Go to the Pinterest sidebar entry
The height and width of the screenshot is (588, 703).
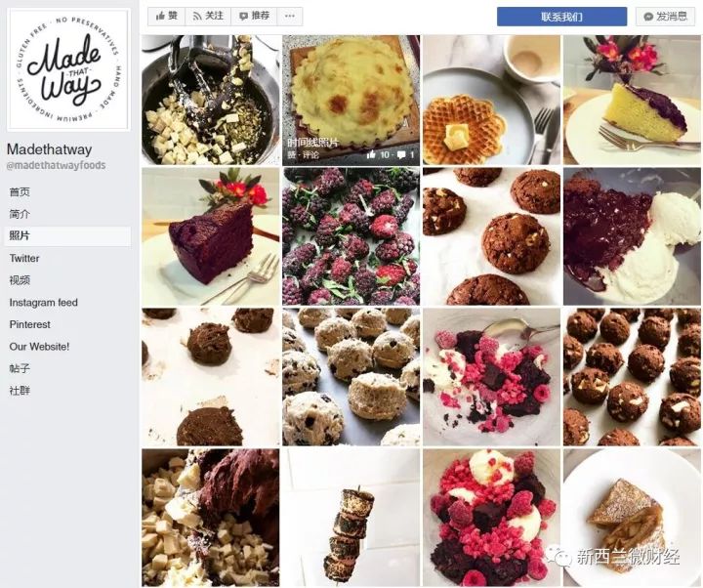pos(29,324)
